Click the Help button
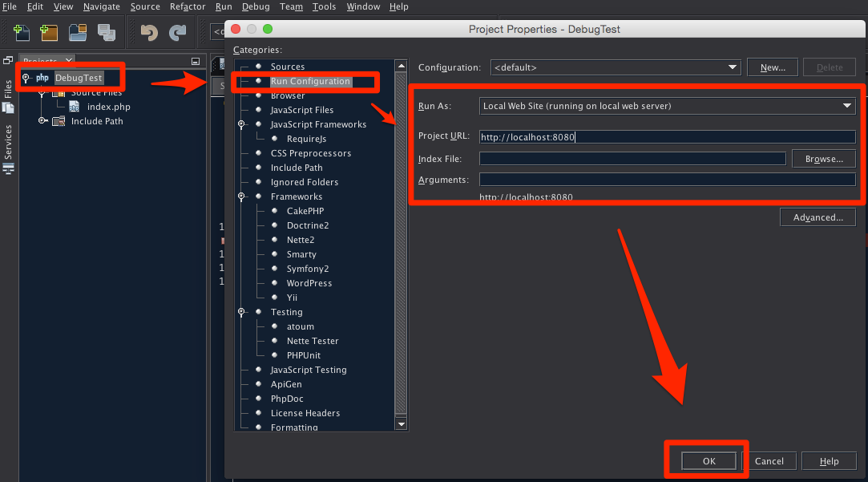Screen dimensions: 868x482 point(829,461)
